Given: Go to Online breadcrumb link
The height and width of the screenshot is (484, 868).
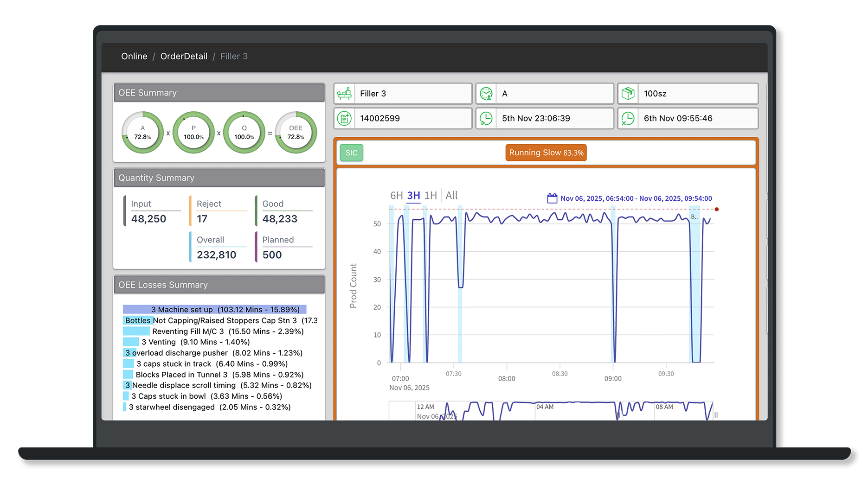Looking at the screenshot, I should coord(134,57).
